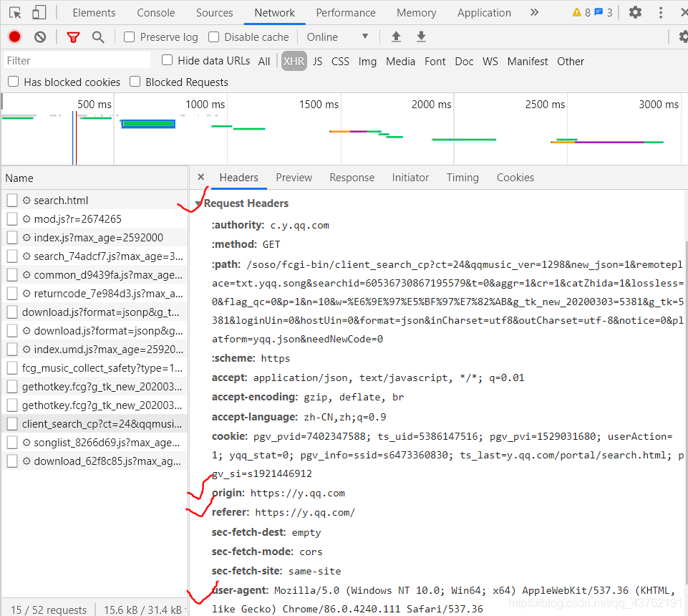Screen dimensions: 688x616
Task: Select the Headers tab
Action: 238,178
